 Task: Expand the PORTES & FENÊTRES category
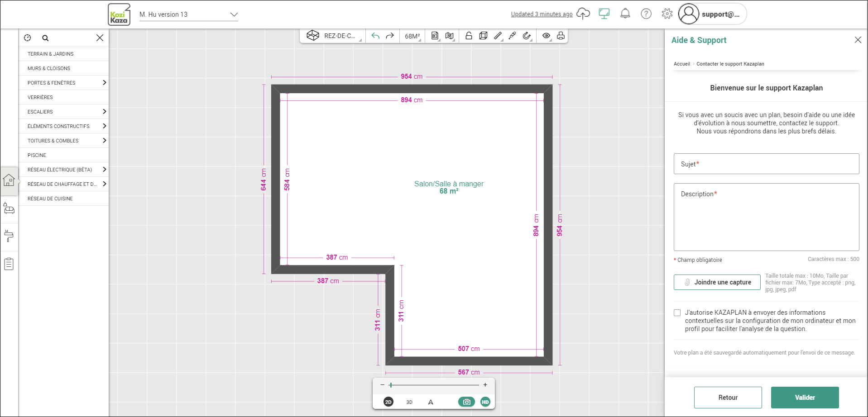(x=63, y=83)
